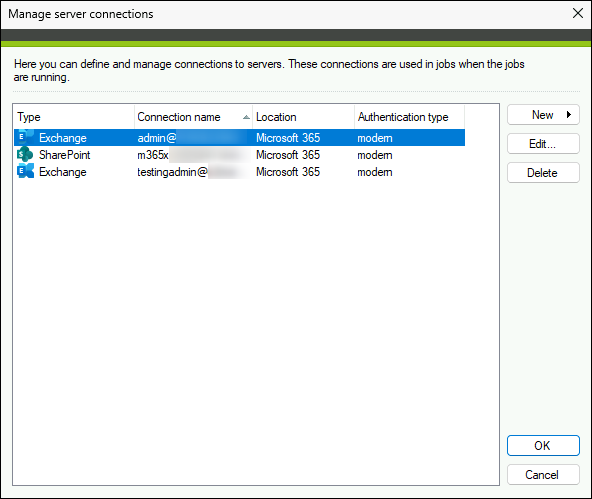Open the Edit... dialog for the selected connection

543,143
